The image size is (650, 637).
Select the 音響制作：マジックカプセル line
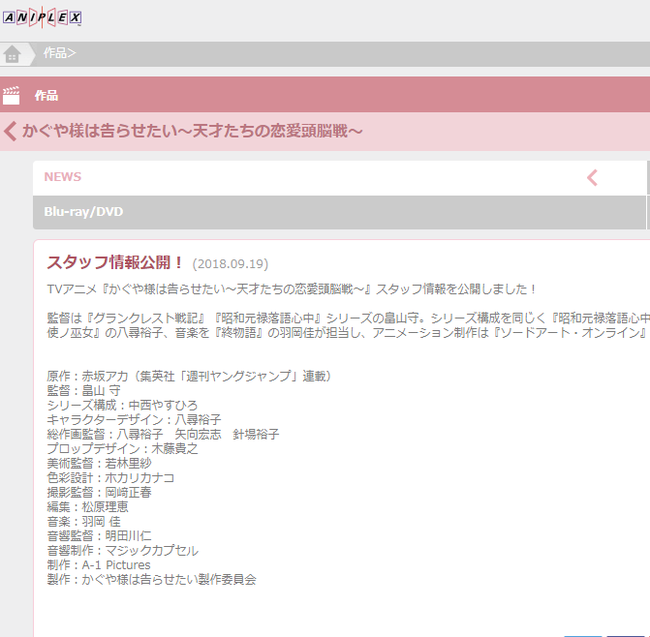123,551
